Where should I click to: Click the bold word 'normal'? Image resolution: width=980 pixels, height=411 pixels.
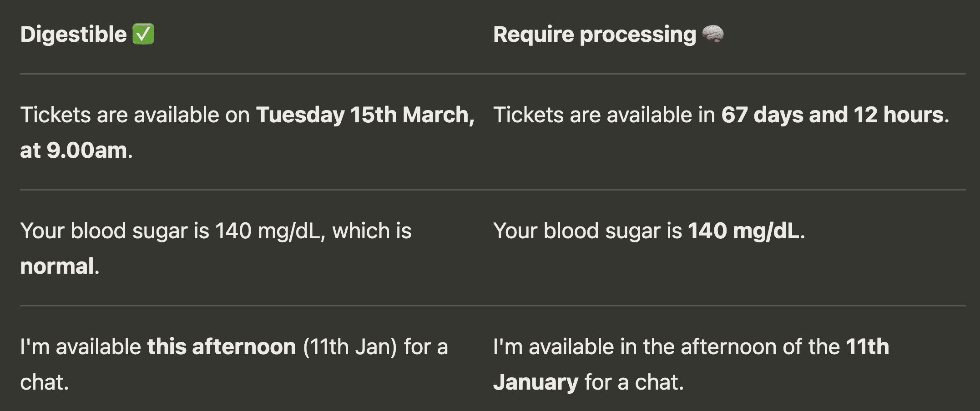[x=57, y=266]
